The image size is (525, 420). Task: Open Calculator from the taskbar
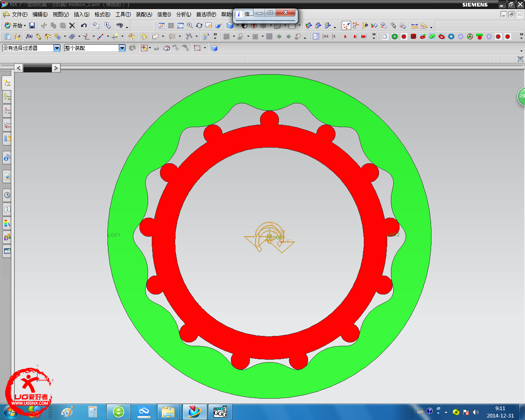(93, 412)
